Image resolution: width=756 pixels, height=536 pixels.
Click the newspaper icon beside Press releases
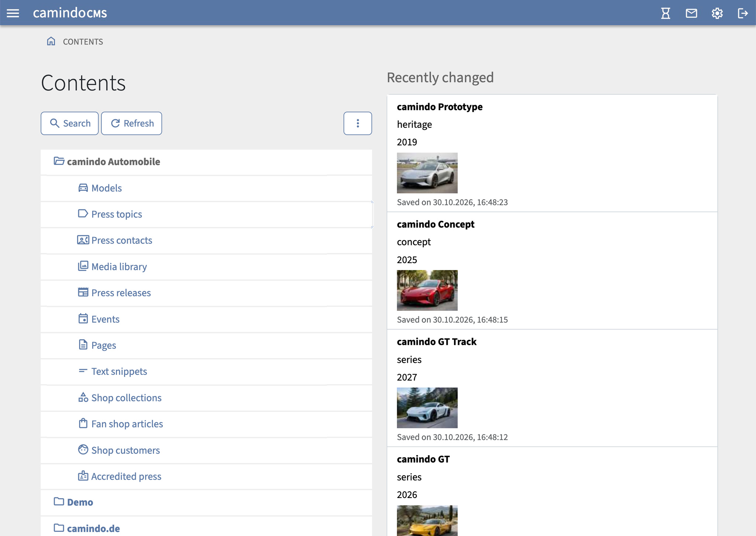pyautogui.click(x=83, y=292)
